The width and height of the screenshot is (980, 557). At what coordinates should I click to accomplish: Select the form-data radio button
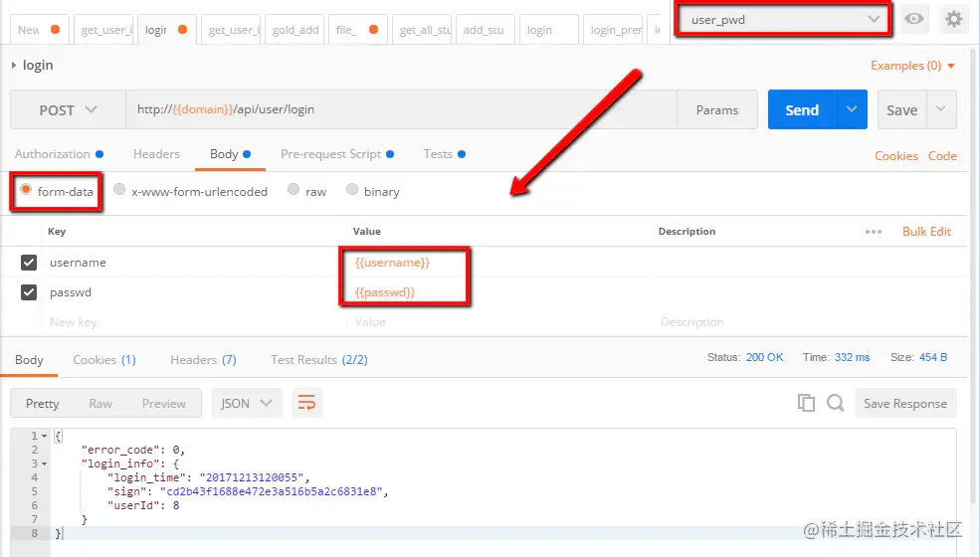coord(26,189)
